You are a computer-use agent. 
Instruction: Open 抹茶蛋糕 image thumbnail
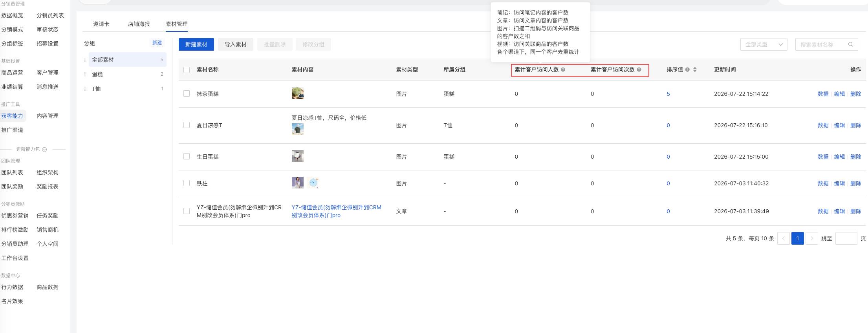(x=298, y=93)
